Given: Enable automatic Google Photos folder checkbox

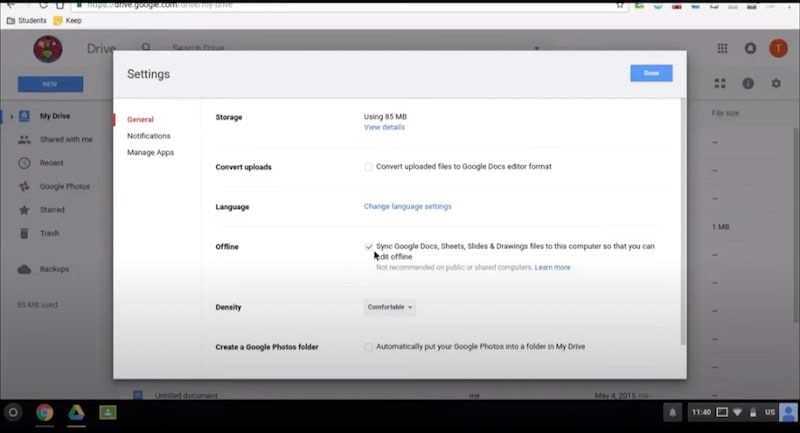Looking at the screenshot, I should coord(368,347).
